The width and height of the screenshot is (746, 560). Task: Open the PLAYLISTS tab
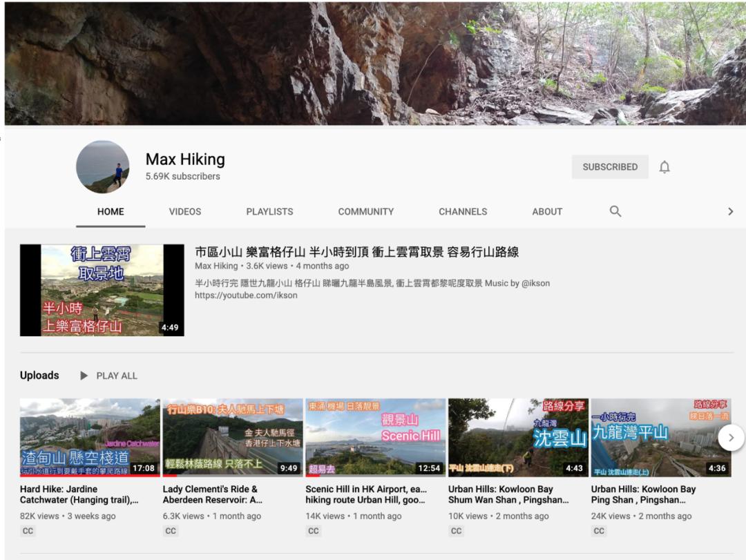coord(269,211)
